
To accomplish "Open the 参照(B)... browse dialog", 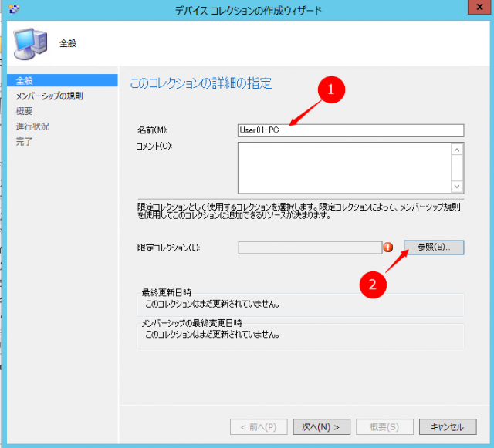I will (x=434, y=248).
